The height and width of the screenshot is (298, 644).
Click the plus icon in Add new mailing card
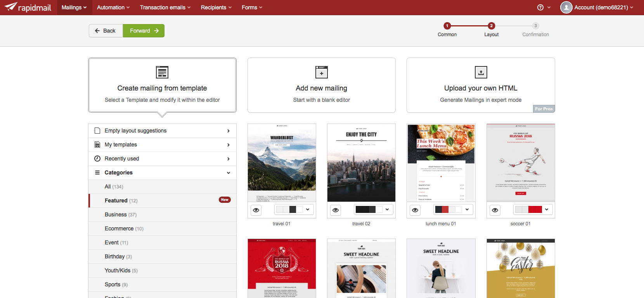coord(322,72)
